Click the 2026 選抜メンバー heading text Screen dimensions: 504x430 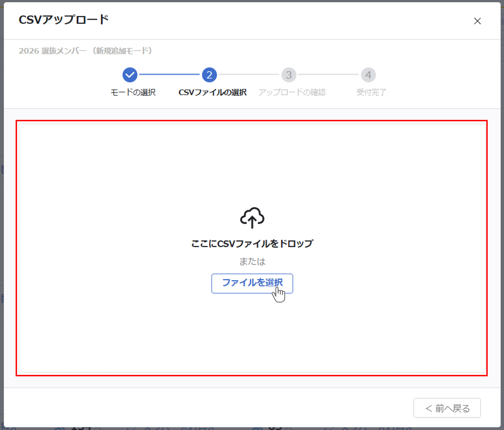point(85,51)
